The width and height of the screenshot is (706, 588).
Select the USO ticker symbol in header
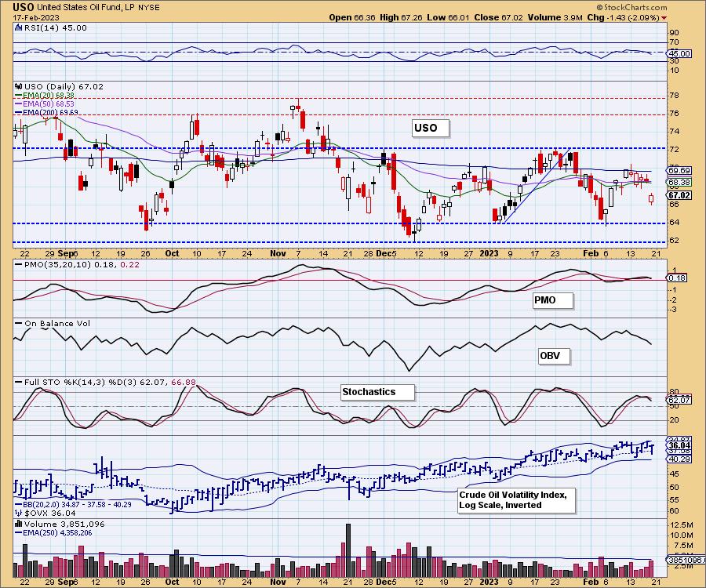(23, 7)
